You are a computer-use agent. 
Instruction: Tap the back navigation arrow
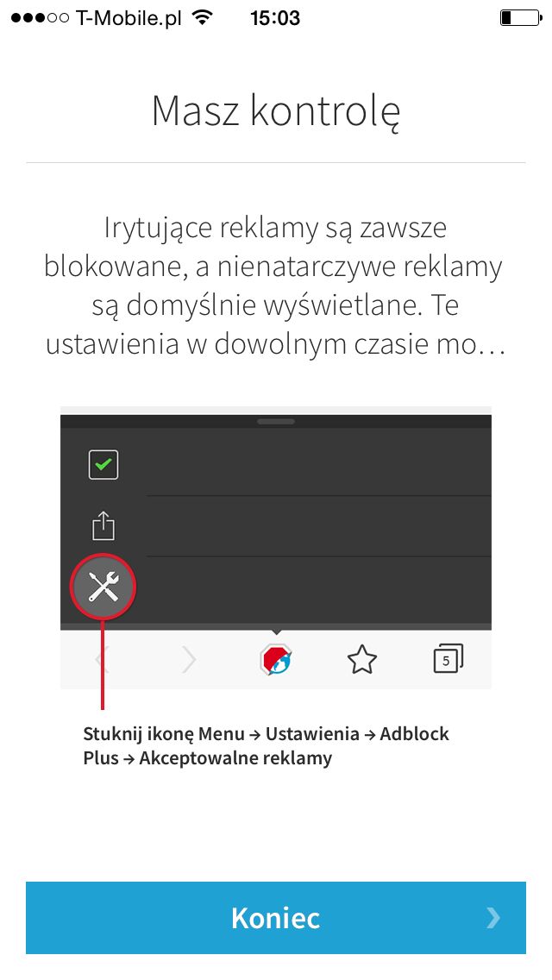(102, 659)
